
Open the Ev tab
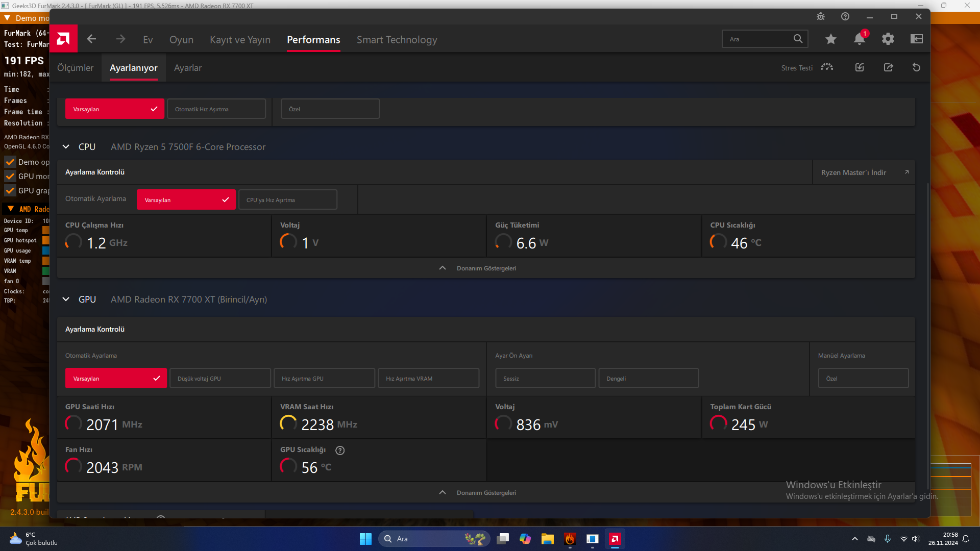tap(148, 39)
